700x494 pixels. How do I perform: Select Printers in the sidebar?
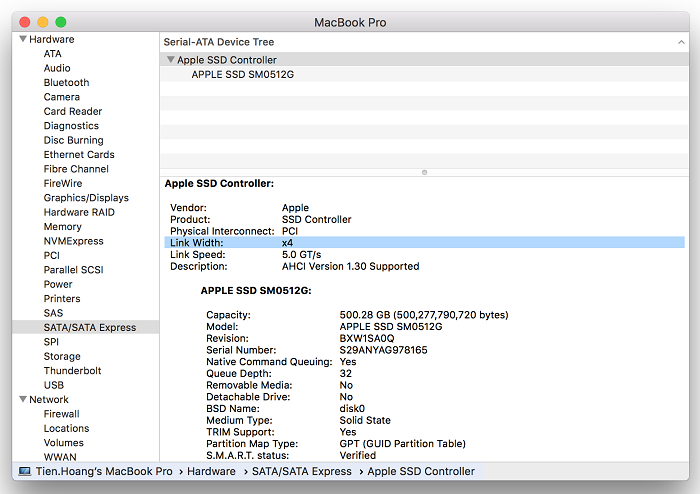click(x=62, y=299)
